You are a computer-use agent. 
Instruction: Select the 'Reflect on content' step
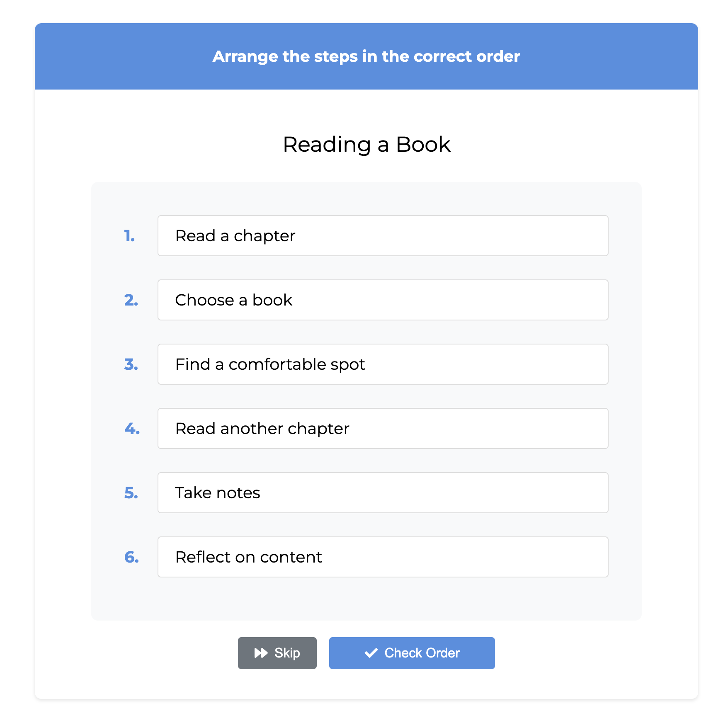[382, 557]
